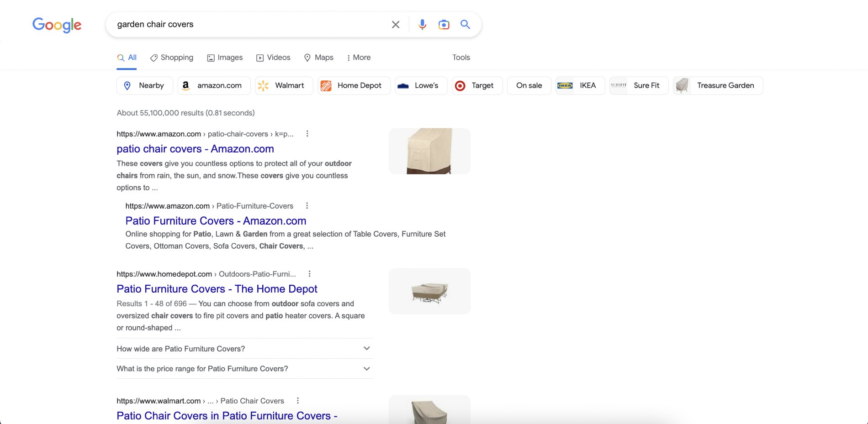Select the On sale filter chip
The width and height of the screenshot is (868, 424).
pyautogui.click(x=529, y=86)
